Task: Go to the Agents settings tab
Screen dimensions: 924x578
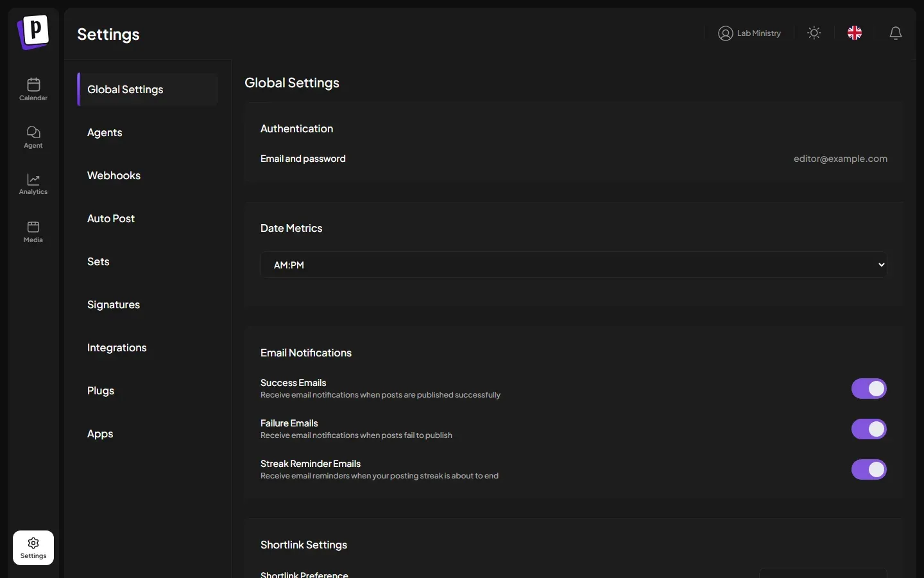Action: (148, 132)
